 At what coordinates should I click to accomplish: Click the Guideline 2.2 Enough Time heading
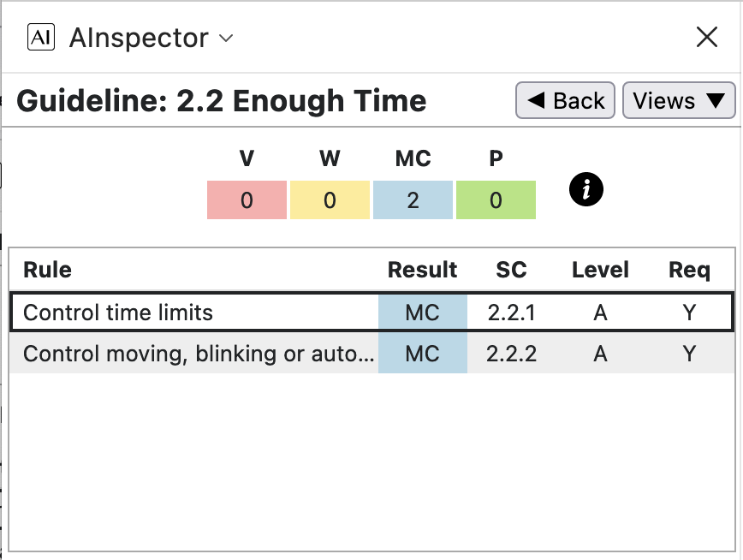tap(222, 101)
